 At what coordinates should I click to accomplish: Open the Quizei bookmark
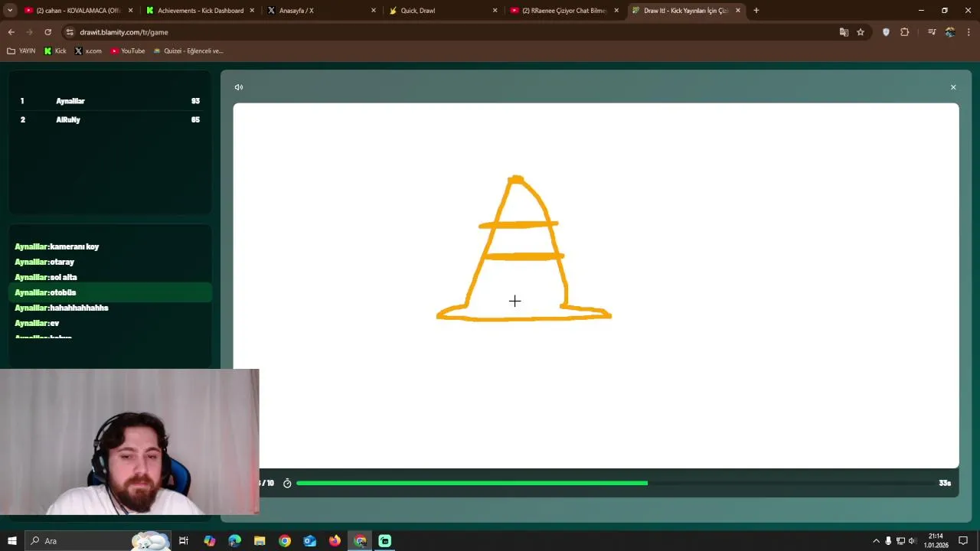(x=188, y=51)
